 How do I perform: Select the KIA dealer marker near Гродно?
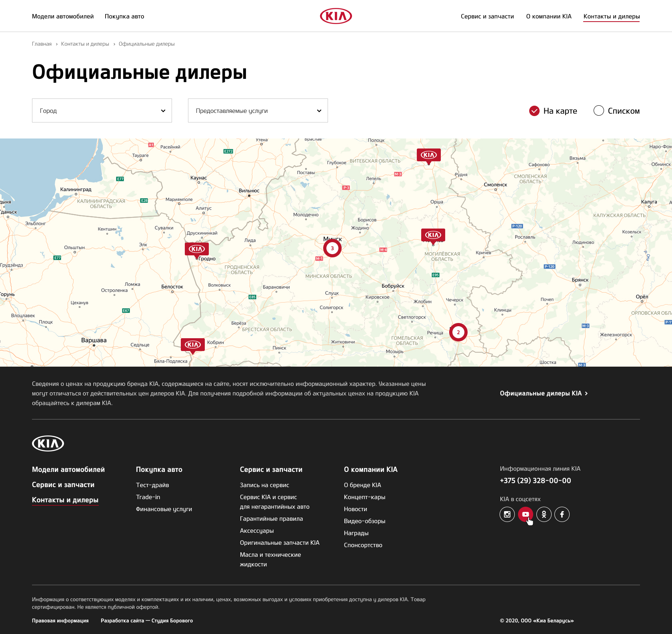[196, 250]
